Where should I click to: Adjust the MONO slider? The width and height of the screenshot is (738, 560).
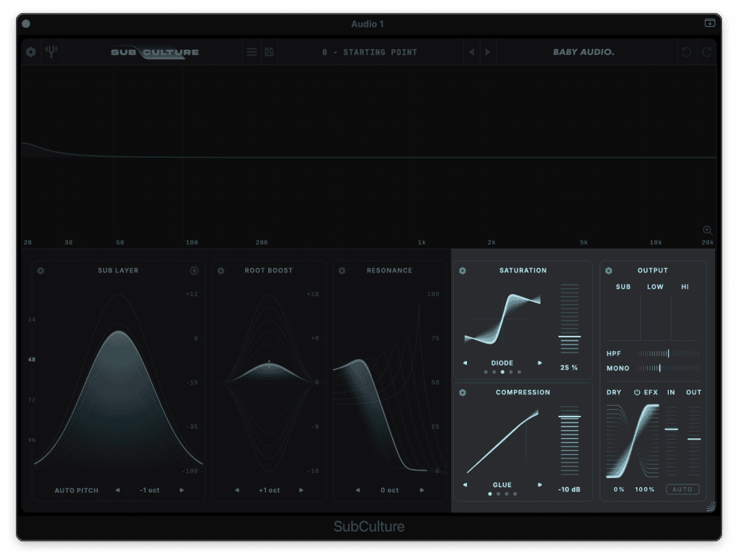[x=668, y=368]
